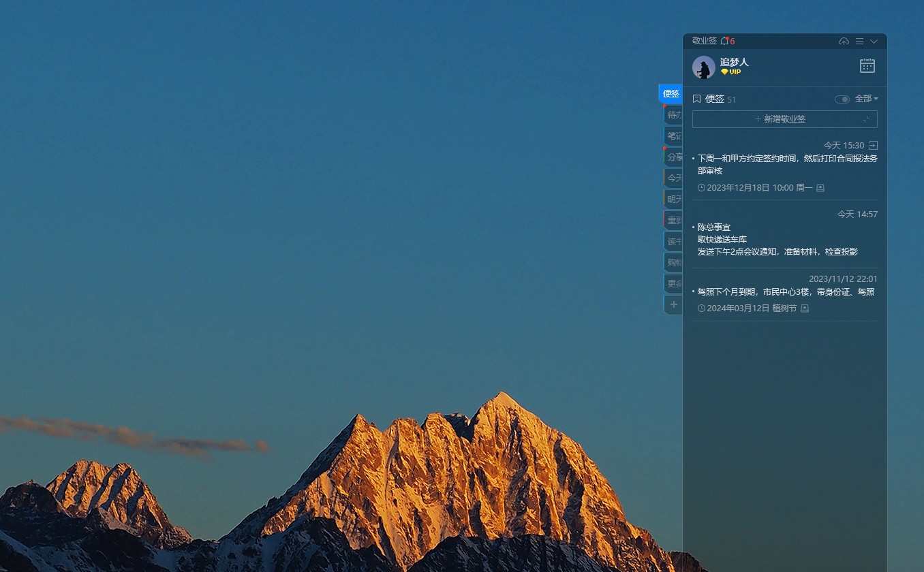Switch to the 重要 side tab
This screenshot has height=572, width=924.
pos(673,220)
